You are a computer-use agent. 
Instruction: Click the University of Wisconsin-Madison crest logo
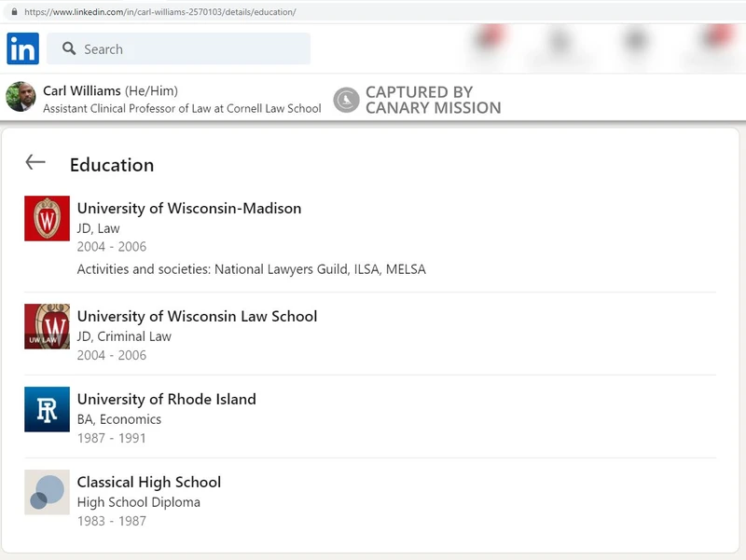(48, 218)
